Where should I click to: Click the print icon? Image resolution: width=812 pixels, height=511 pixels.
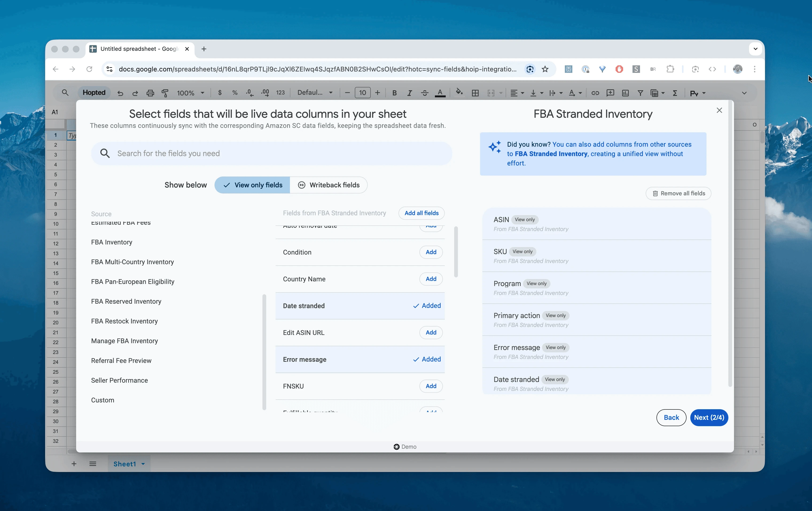pos(150,93)
